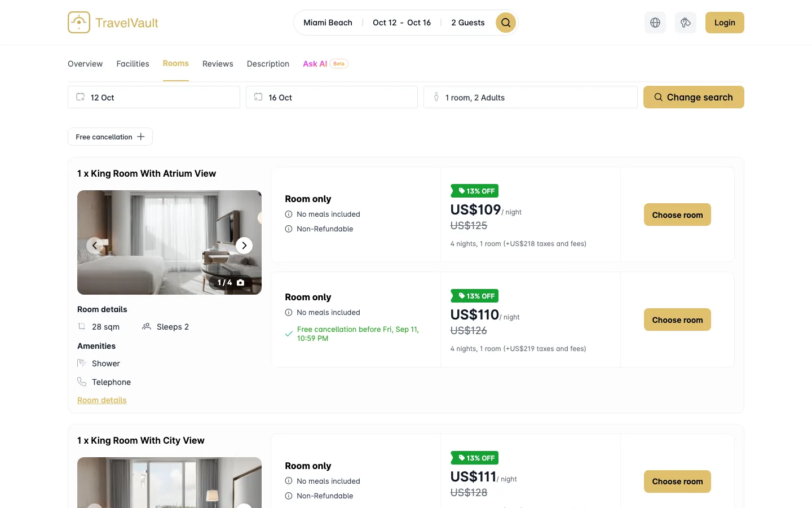Choose the US$111 City View room
812x508 pixels.
677,481
